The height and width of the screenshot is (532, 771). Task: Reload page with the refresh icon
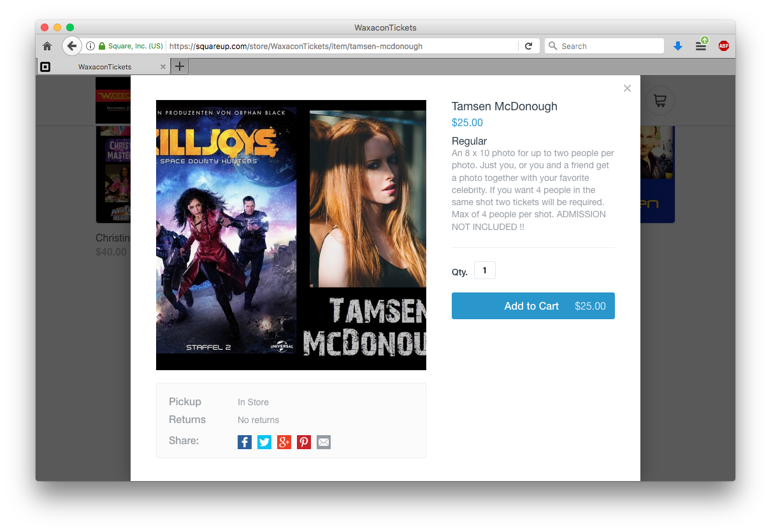coord(528,46)
